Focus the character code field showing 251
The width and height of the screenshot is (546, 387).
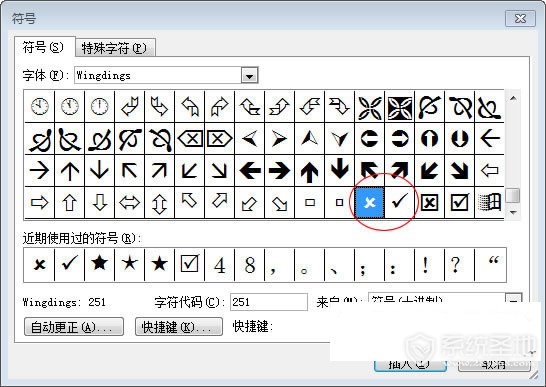pos(269,302)
